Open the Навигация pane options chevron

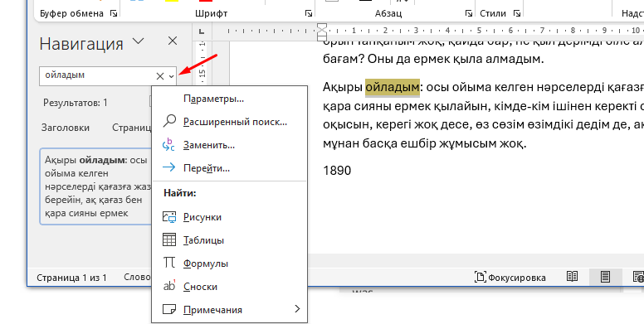(x=139, y=41)
